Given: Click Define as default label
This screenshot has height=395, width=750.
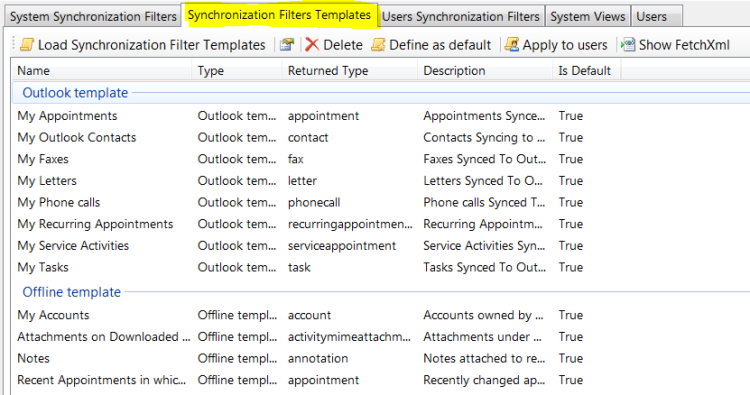Looking at the screenshot, I should point(440,45).
